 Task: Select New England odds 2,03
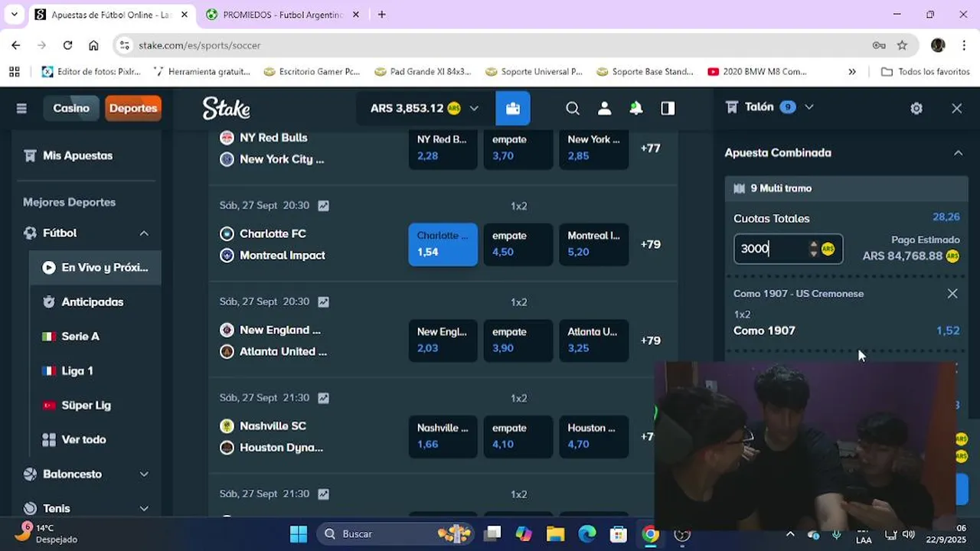[443, 341]
